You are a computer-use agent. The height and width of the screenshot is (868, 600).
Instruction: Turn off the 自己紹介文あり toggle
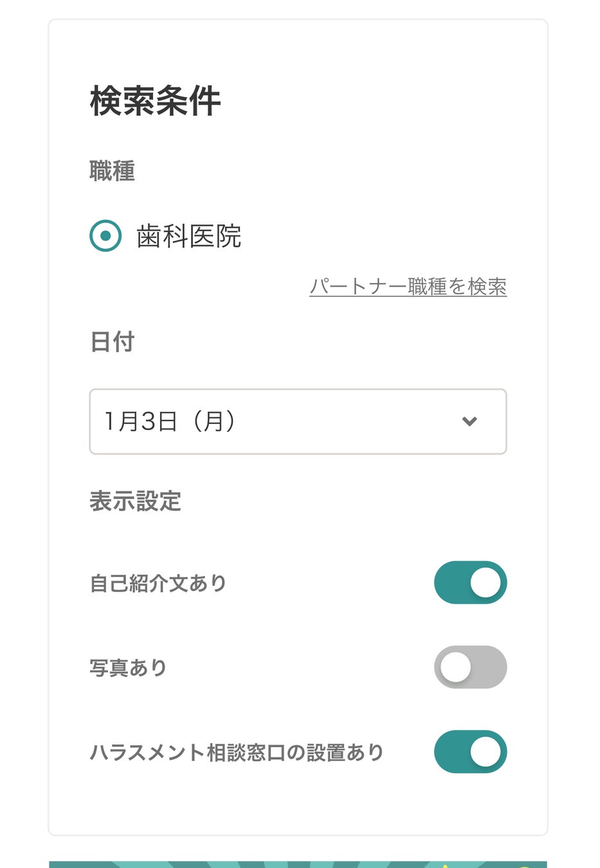click(470, 583)
